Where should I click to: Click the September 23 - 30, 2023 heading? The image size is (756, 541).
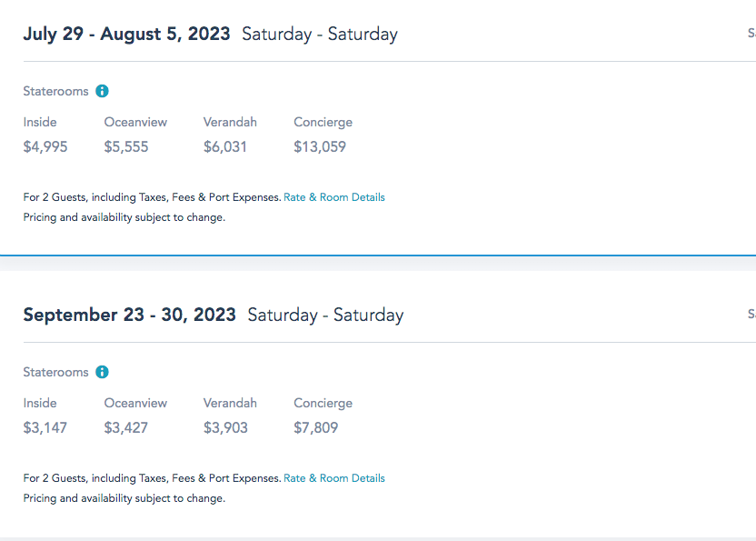coord(129,316)
